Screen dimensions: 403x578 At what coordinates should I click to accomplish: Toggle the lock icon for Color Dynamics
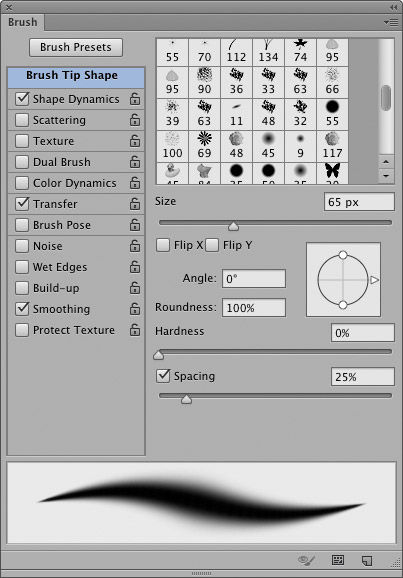pyautogui.click(x=135, y=182)
